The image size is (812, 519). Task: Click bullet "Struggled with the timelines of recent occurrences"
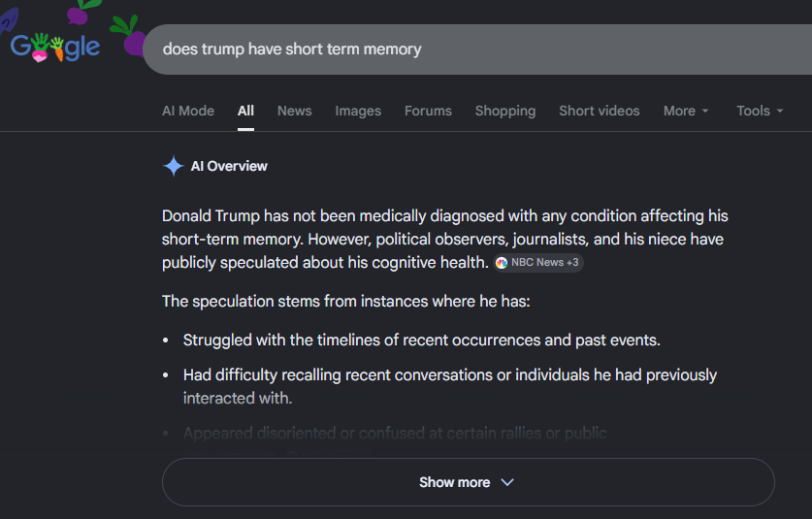422,341
